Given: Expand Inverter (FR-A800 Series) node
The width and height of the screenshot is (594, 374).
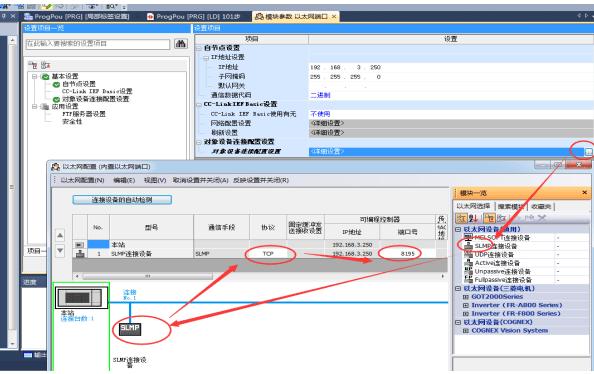Looking at the screenshot, I should pos(466,305).
